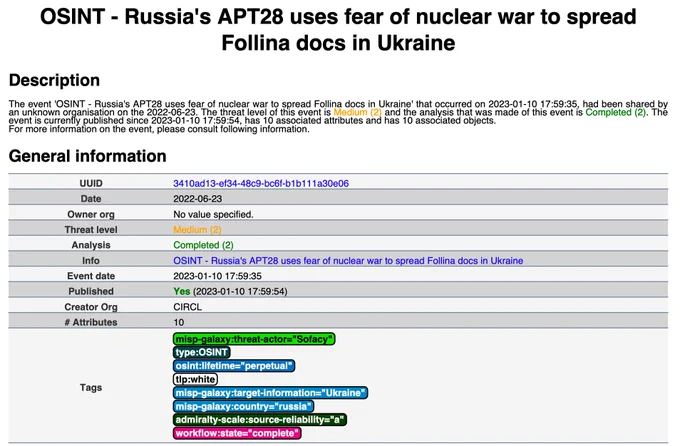Select the type:OSINT tag
Viewport: 680px width, 446px height.
coord(202,352)
